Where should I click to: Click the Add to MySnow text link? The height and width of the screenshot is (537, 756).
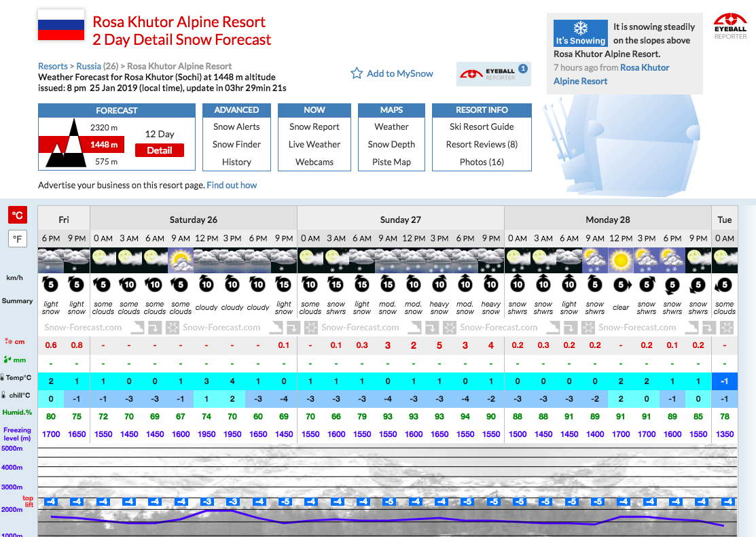coord(399,73)
